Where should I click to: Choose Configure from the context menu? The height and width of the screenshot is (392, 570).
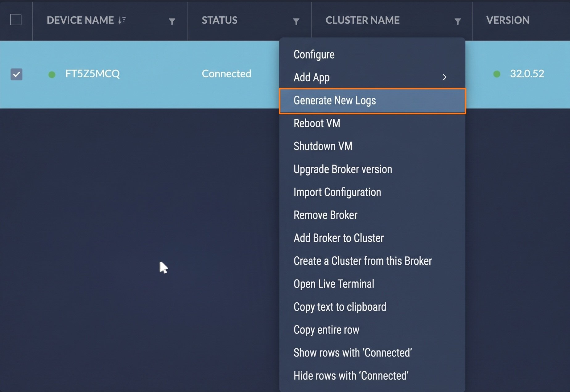[x=372, y=55]
